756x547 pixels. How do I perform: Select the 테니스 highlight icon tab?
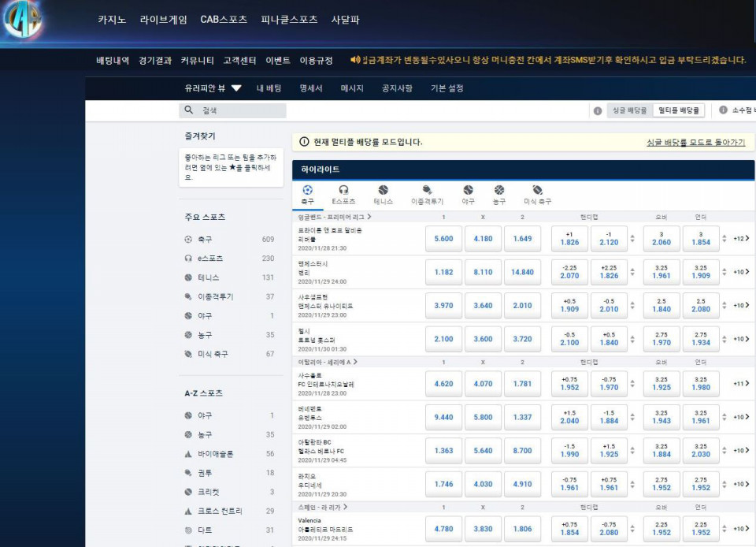click(x=384, y=190)
